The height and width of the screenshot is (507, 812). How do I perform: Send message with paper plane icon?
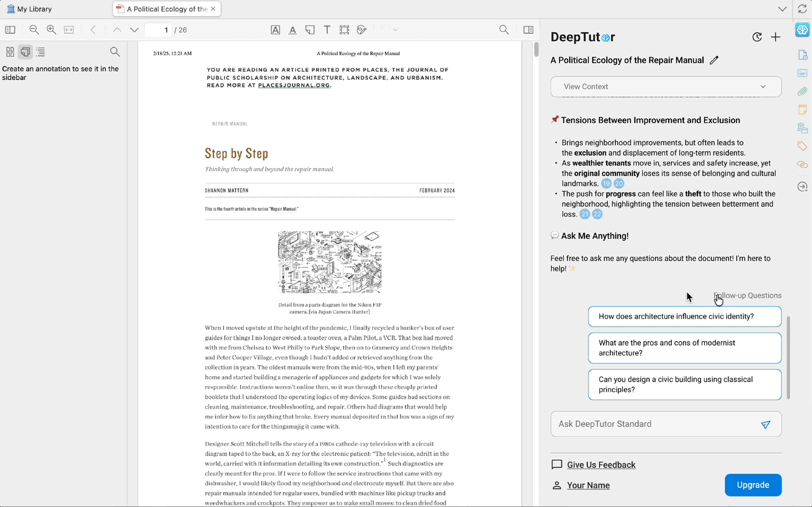point(766,425)
